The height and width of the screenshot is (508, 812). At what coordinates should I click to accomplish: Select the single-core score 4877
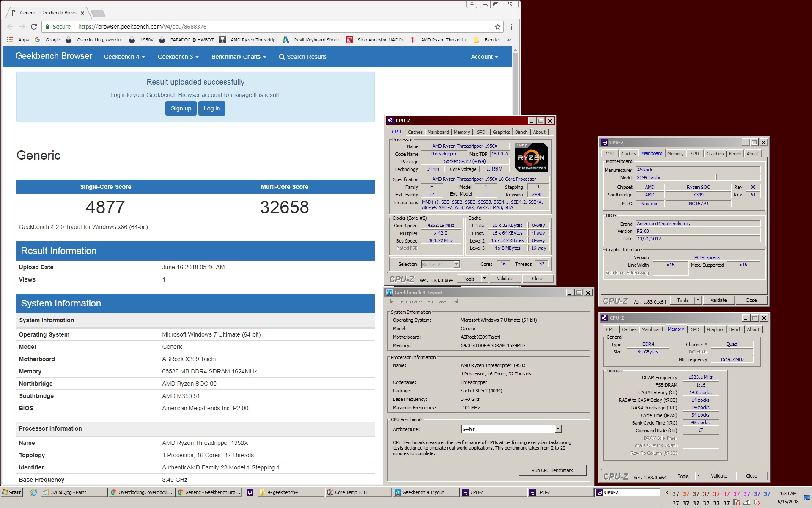pos(105,207)
